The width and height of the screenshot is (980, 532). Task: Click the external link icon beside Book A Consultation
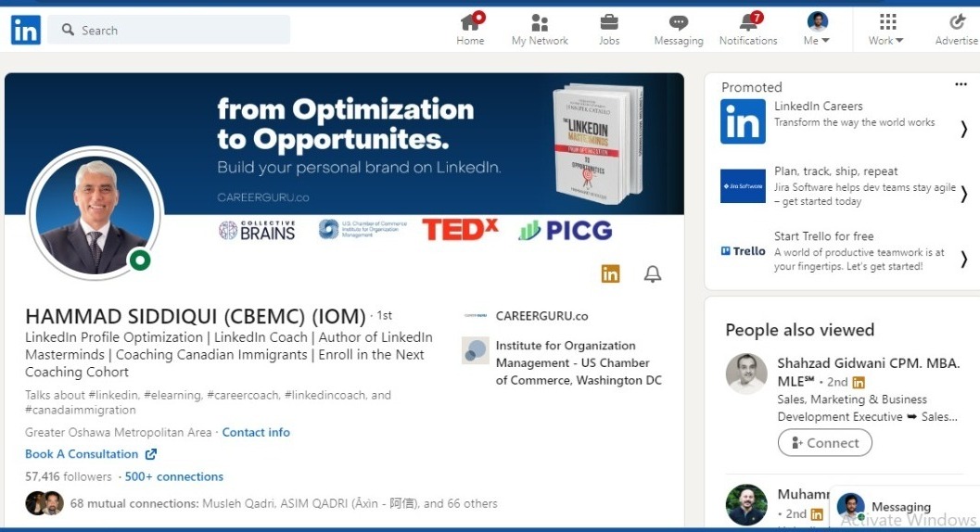(x=150, y=454)
